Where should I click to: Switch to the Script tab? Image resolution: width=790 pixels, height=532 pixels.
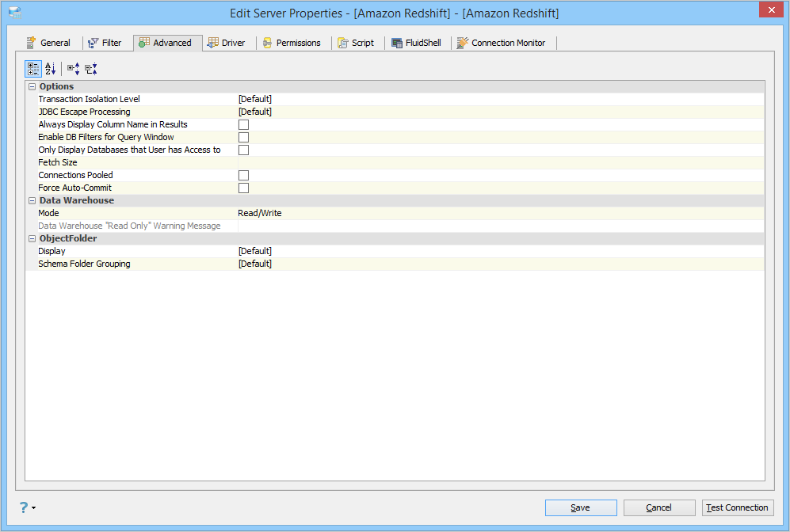(356, 43)
